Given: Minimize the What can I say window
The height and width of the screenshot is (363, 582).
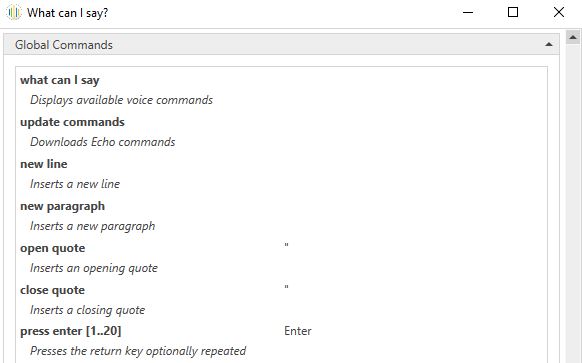Looking at the screenshot, I should pyautogui.click(x=468, y=12).
